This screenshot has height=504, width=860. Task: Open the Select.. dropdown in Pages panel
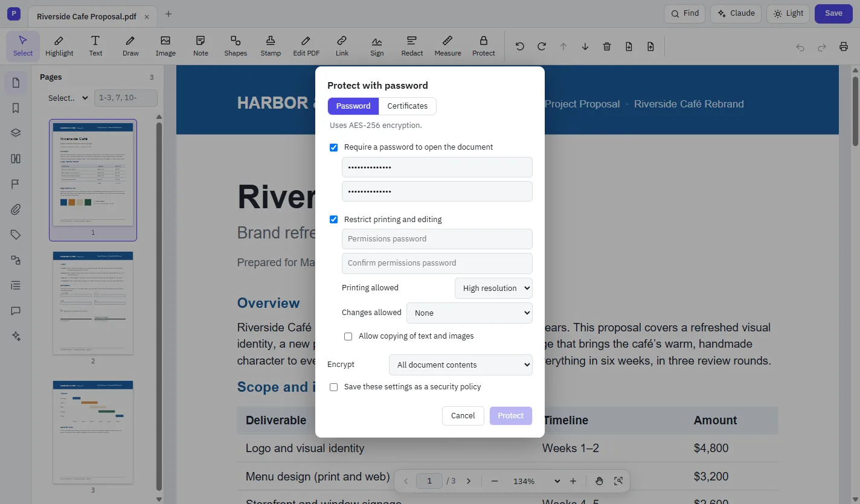point(68,98)
